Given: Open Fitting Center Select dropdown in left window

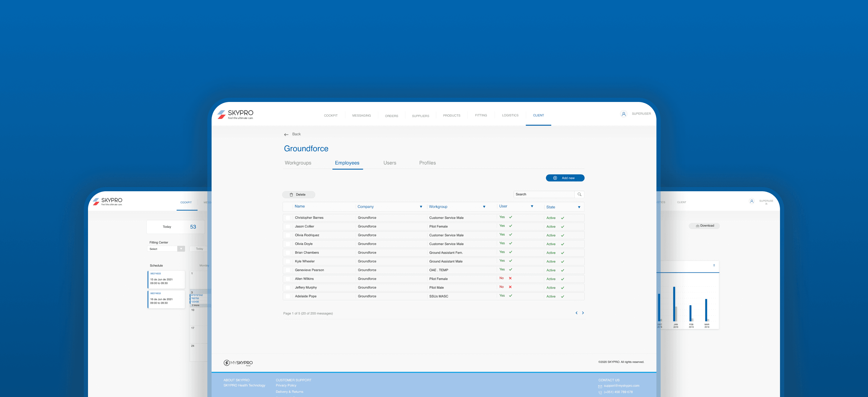Looking at the screenshot, I should tap(166, 249).
